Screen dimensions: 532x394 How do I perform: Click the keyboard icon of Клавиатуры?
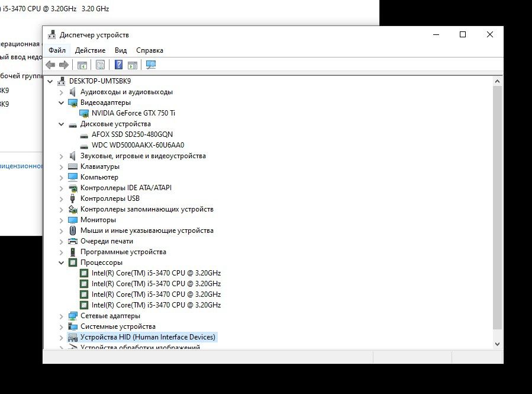(x=73, y=166)
